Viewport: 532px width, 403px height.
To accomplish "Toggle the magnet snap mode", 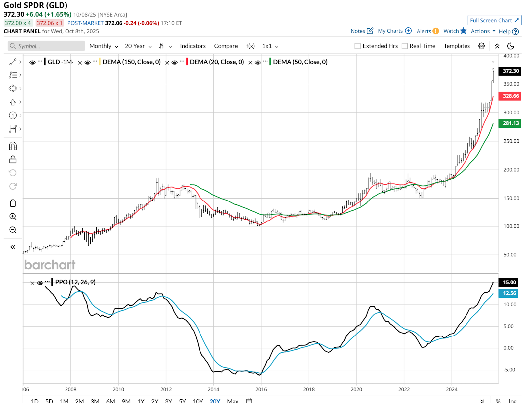I will click(13, 146).
